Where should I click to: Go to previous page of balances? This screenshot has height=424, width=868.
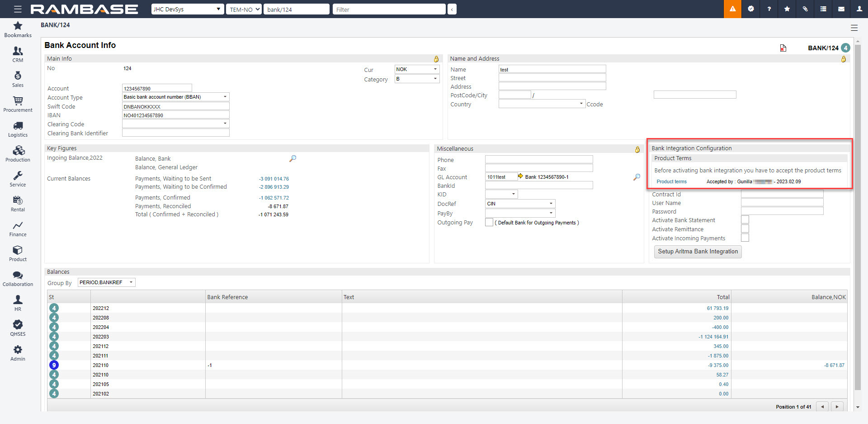tap(822, 406)
